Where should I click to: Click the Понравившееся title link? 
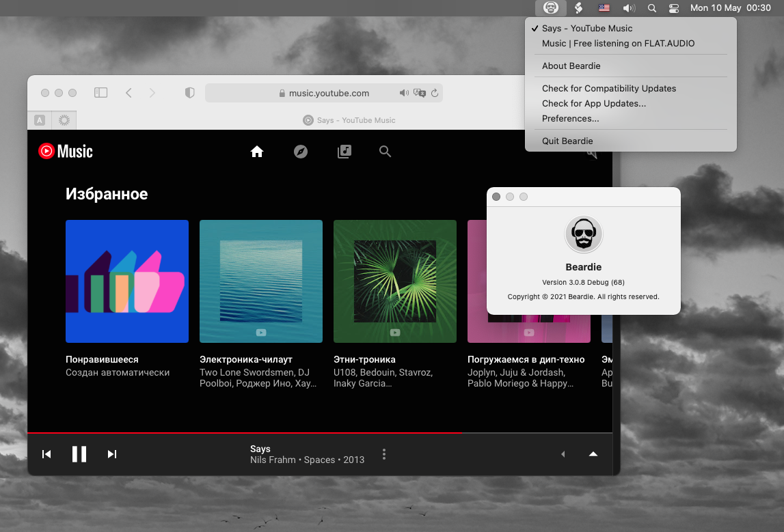coord(102,360)
